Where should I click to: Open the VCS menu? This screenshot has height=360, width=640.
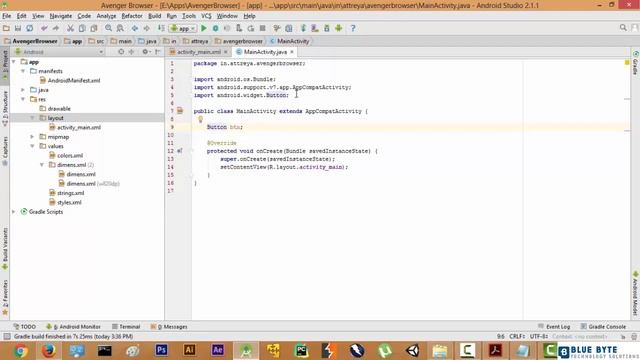coord(206,16)
